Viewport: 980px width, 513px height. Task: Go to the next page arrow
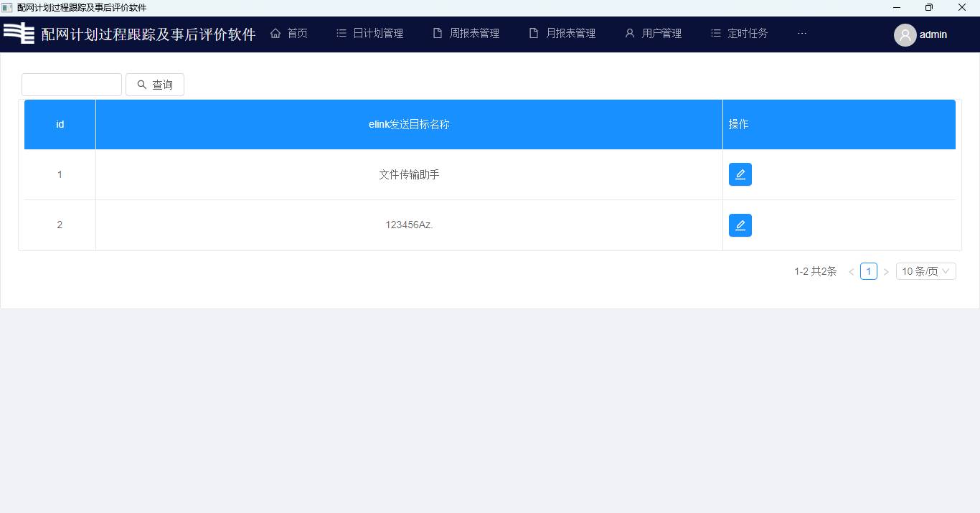point(886,272)
